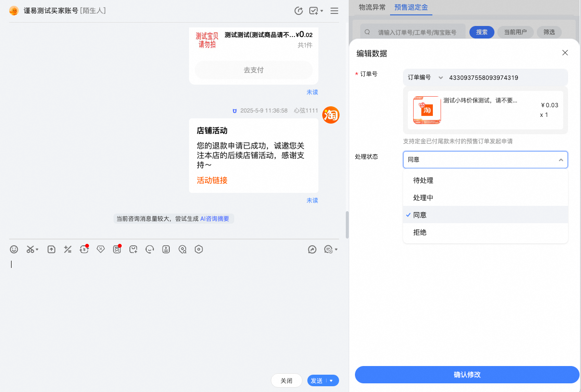Expand the 订单编号 type selector
The height and width of the screenshot is (392, 581).
(425, 77)
